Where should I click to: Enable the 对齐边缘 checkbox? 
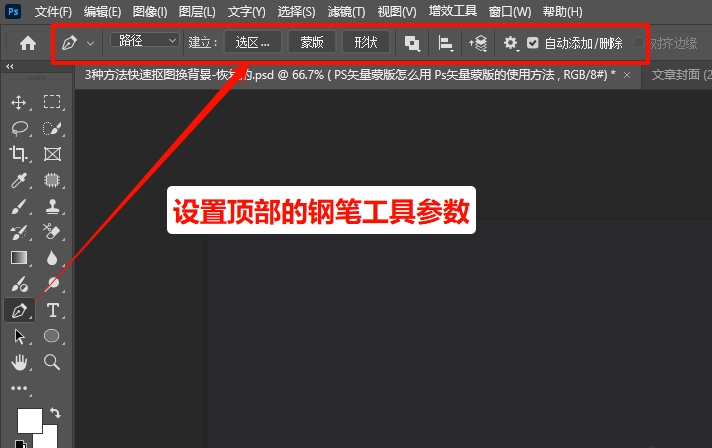click(638, 43)
